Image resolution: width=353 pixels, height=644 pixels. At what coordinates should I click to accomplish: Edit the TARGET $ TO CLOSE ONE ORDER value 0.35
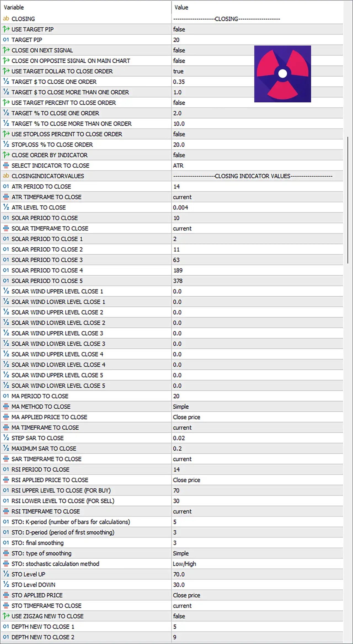pos(257,82)
